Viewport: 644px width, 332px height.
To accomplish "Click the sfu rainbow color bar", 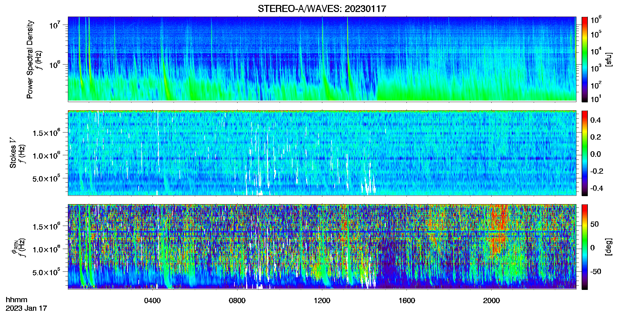I will [x=585, y=59].
